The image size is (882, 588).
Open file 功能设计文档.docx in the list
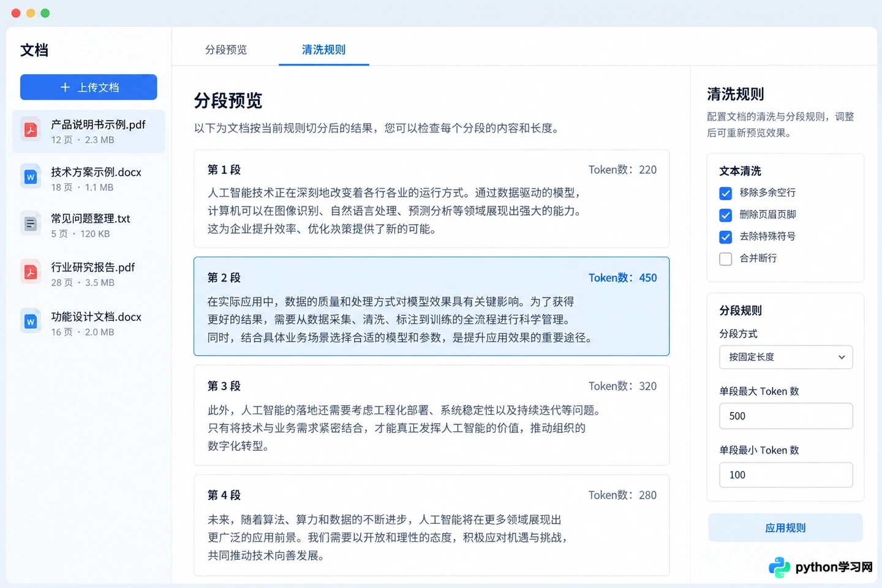(x=89, y=323)
